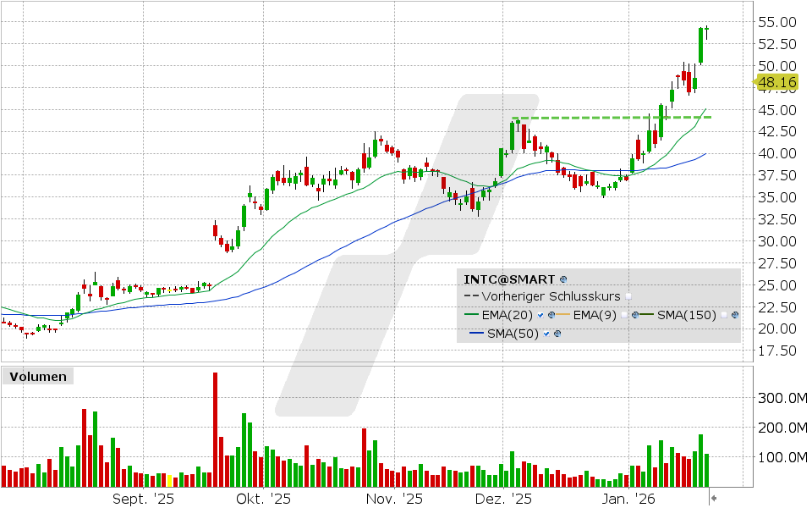Click the dashed green previous-close line

(x=592, y=117)
